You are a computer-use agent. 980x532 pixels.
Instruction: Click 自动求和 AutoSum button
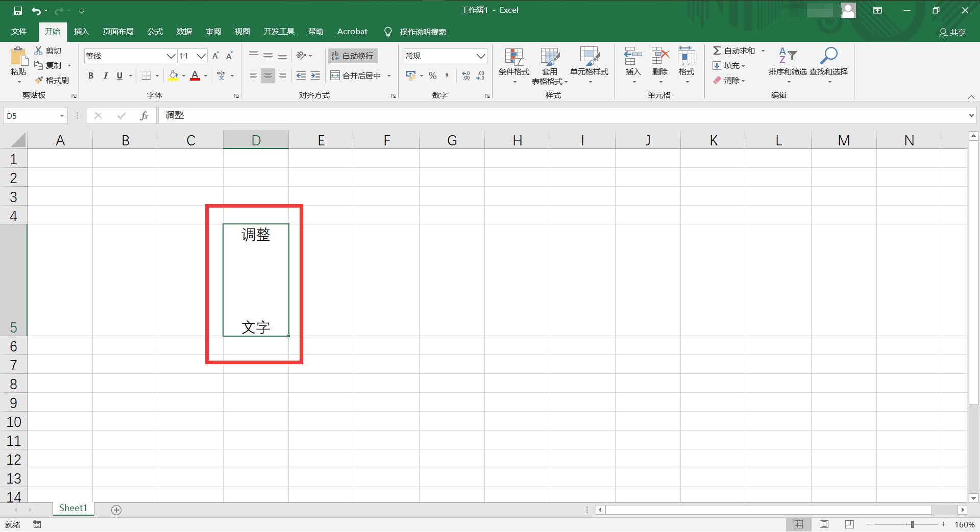(x=734, y=50)
